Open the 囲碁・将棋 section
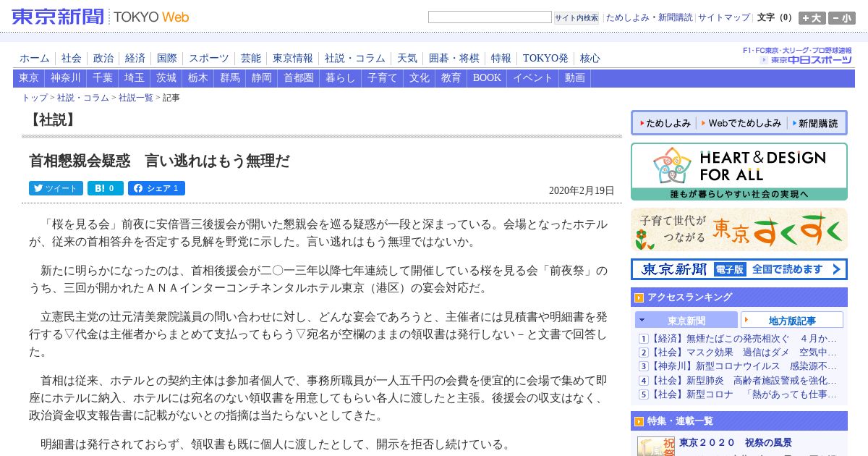The height and width of the screenshot is (456, 868). [x=454, y=58]
